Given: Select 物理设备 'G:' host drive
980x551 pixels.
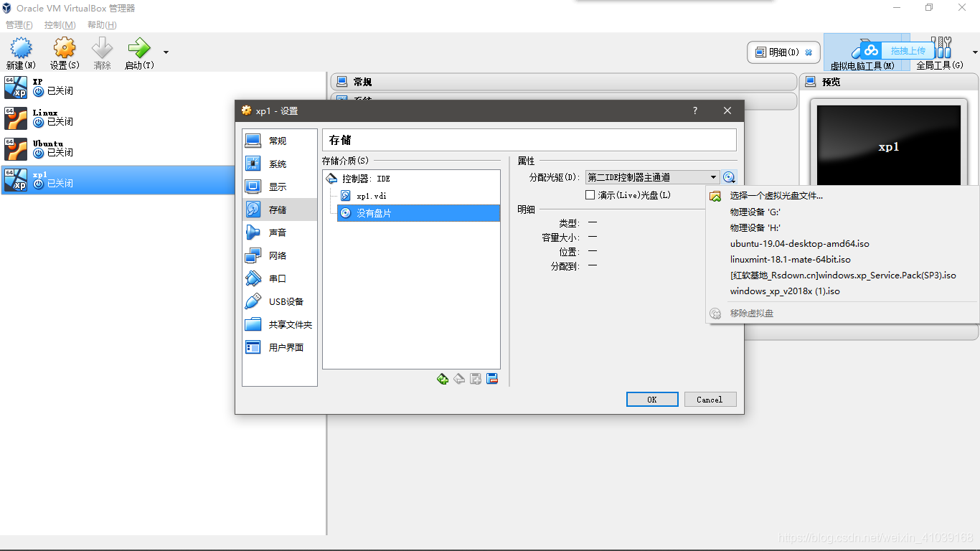Looking at the screenshot, I should click(842, 212).
